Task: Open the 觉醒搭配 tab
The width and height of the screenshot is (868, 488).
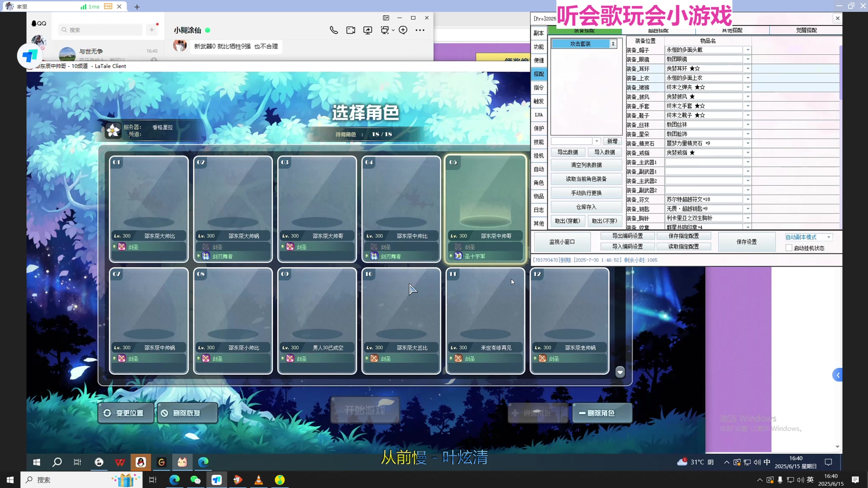Action: (806, 30)
